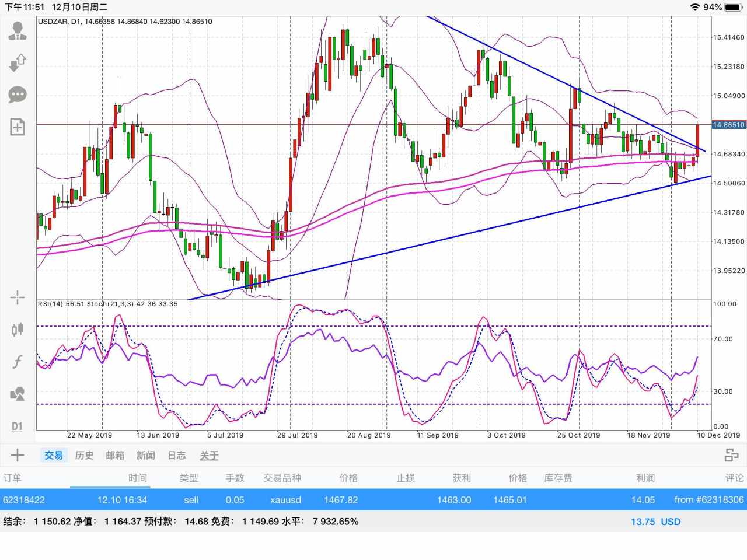
Task: Tap the 10 Dec 2019 date label
Action: [x=718, y=435]
